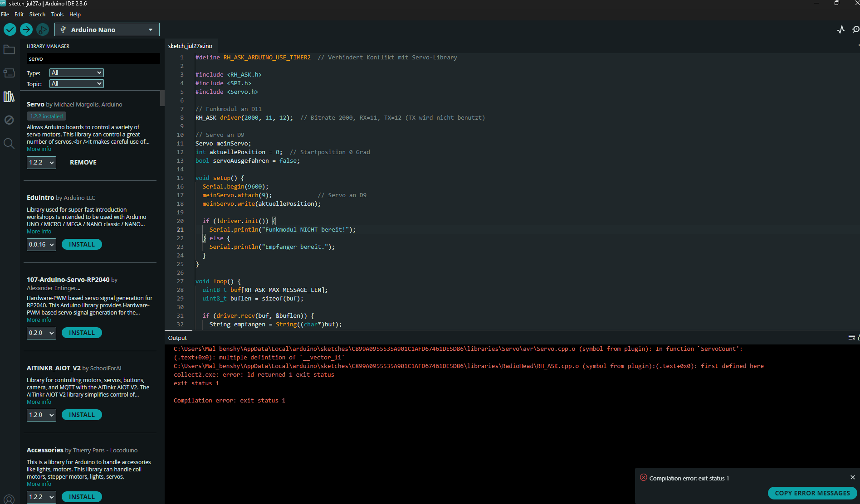Screen dimensions: 860x504
Task: Click 'Compilation error: exit status 1' output line
Action: point(230,401)
